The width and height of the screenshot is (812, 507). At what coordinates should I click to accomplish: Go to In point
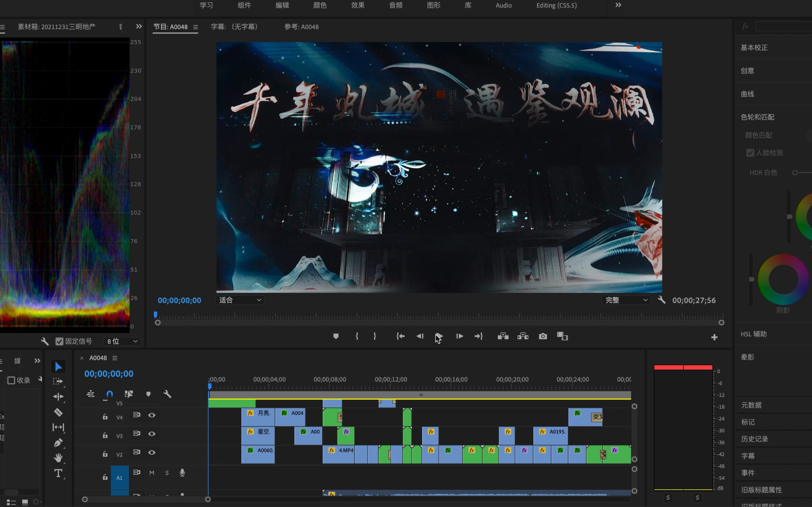point(400,336)
